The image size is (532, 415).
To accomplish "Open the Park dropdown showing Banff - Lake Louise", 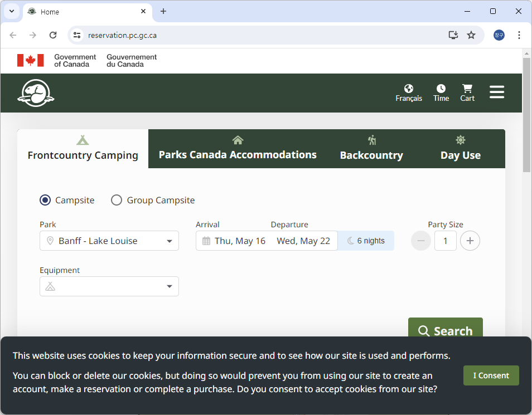I will (x=109, y=241).
